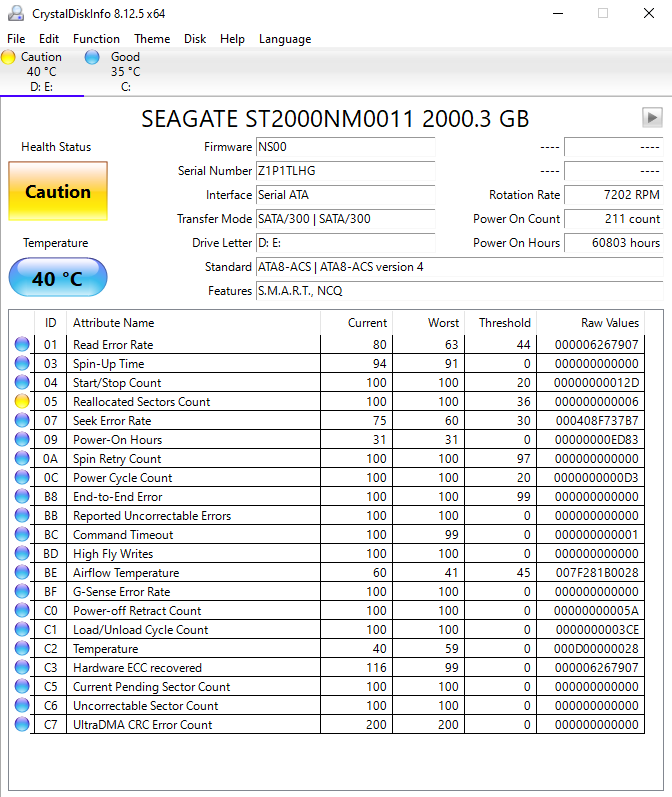Select the Seek Error Rate attribute name
672x797 pixels.
[x=112, y=420]
